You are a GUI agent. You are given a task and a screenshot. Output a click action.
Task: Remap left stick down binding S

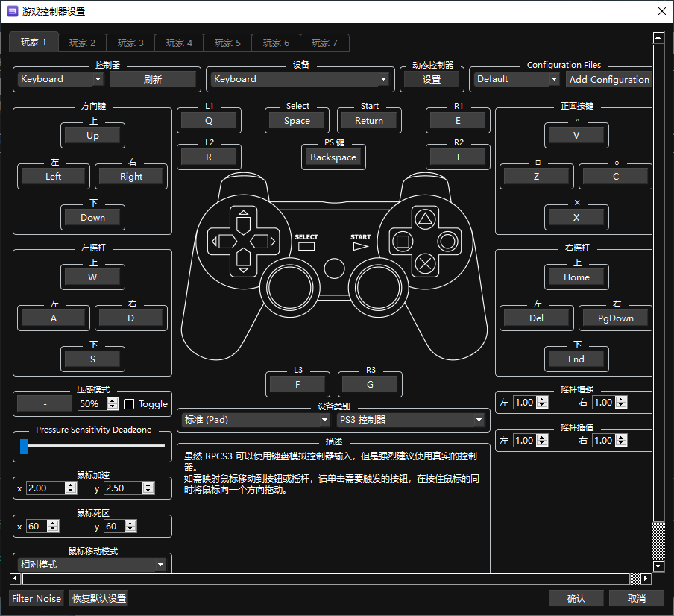click(93, 359)
